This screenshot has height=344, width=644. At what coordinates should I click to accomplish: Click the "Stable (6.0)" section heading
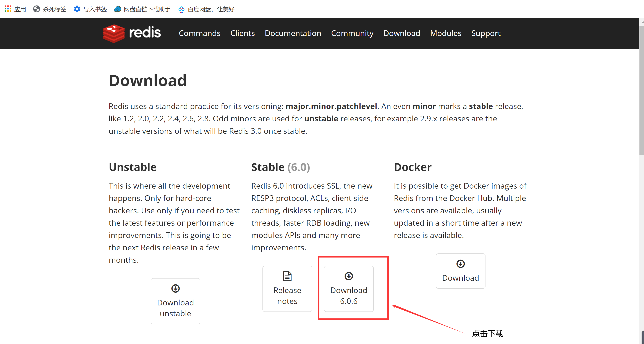point(280,167)
